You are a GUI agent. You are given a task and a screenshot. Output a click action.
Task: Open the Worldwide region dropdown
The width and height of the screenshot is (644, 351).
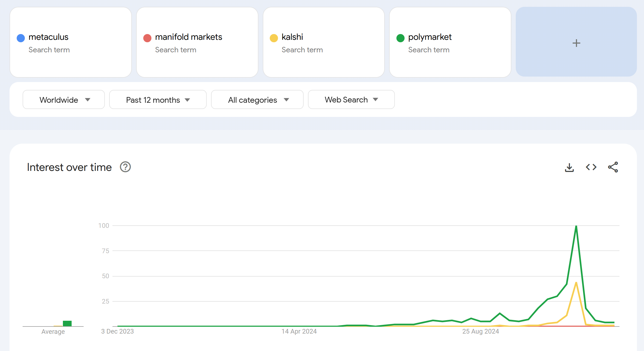tap(64, 100)
